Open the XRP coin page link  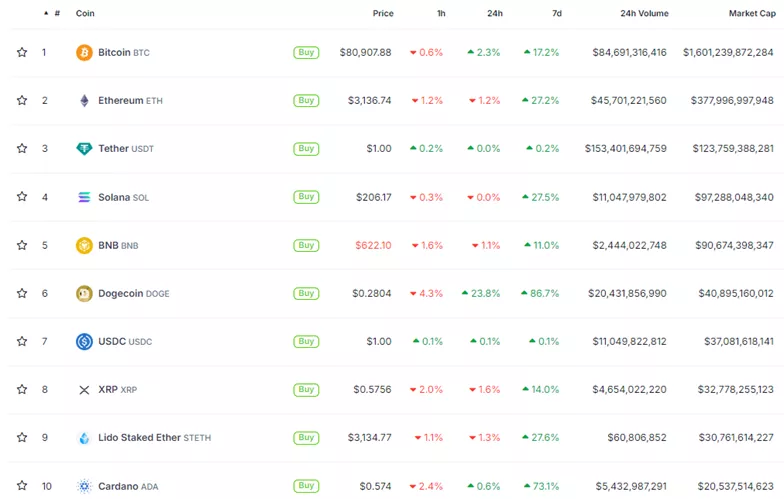pos(118,390)
